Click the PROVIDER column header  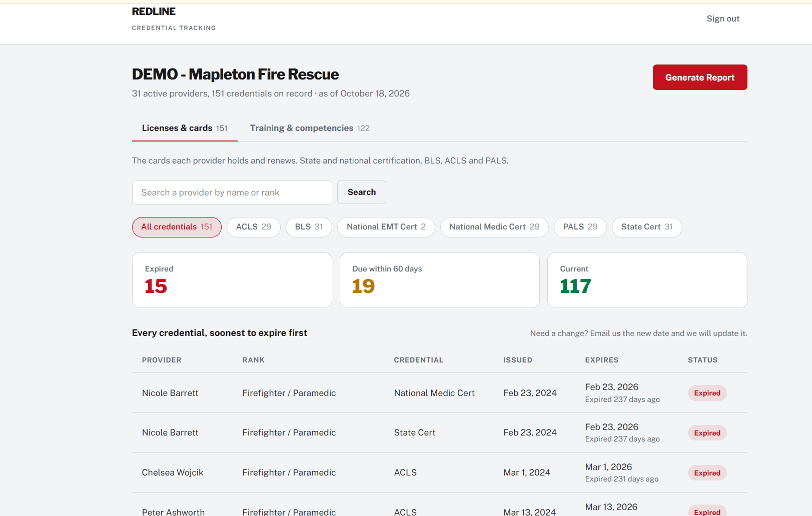click(x=162, y=360)
